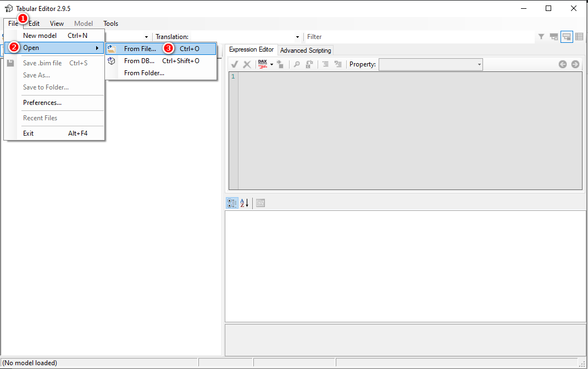Click the Replace icon in expression toolbar

pyautogui.click(x=309, y=64)
